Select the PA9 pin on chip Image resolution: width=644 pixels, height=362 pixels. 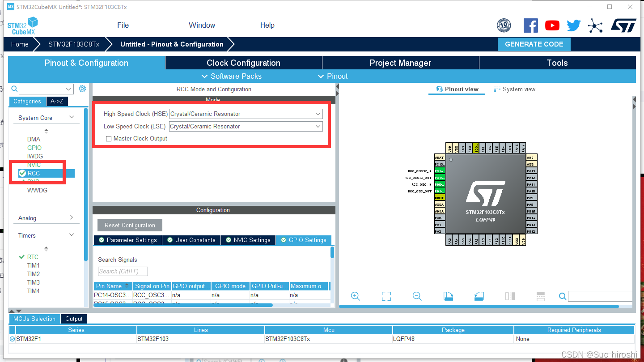click(x=531, y=198)
